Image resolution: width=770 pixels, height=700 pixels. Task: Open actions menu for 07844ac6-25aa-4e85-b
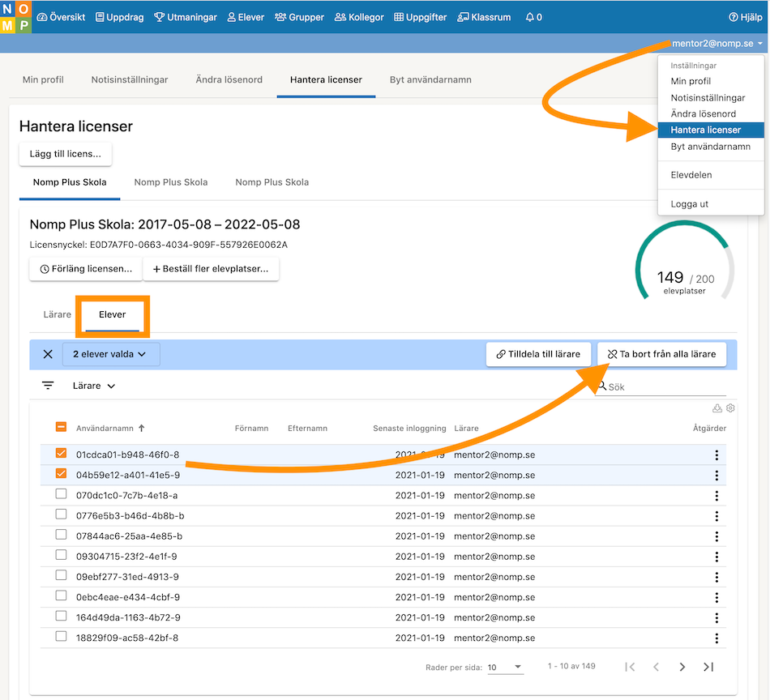click(x=717, y=536)
